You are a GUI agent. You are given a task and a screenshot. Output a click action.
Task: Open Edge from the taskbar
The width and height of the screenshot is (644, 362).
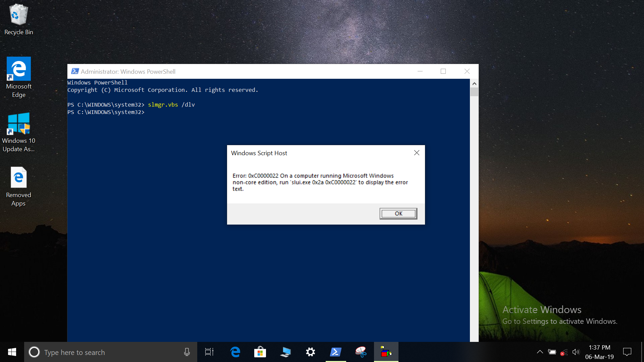(235, 352)
